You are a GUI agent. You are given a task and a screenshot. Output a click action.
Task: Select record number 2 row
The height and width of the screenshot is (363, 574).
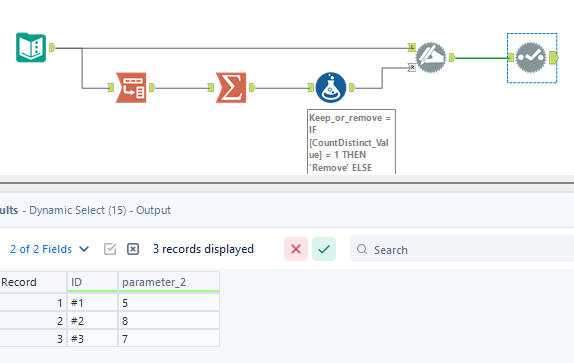tap(33, 321)
